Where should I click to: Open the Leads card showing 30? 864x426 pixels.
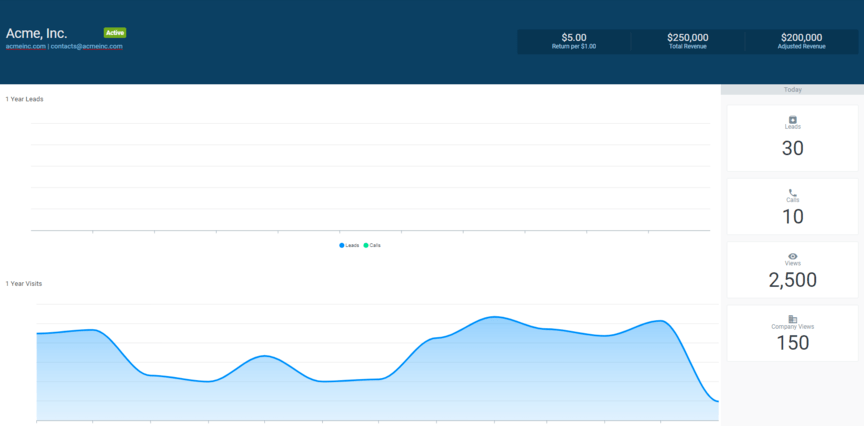tap(792, 138)
